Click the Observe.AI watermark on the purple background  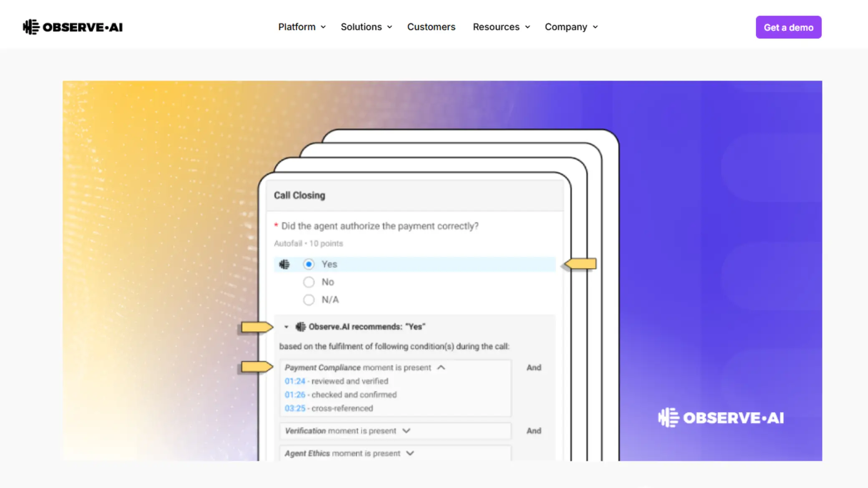pos(722,417)
